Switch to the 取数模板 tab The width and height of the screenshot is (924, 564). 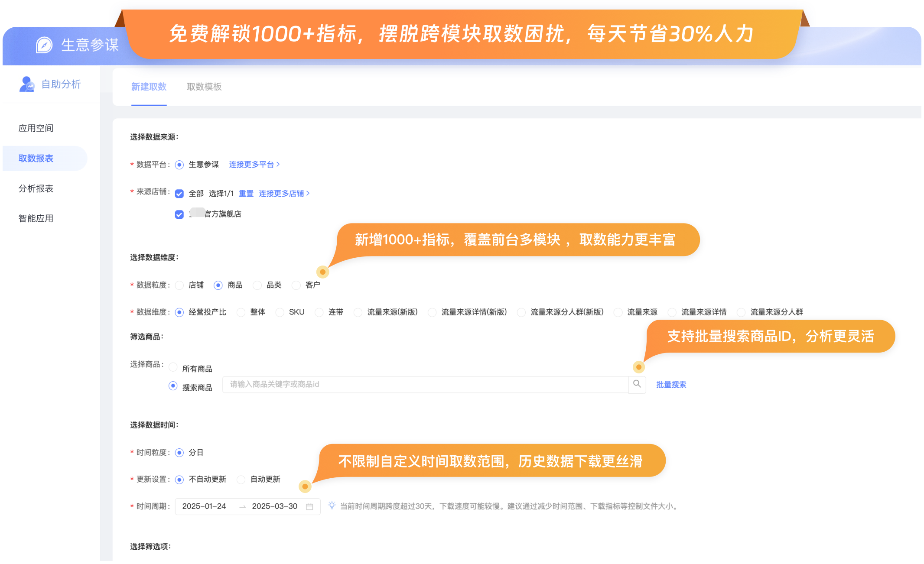click(x=204, y=87)
